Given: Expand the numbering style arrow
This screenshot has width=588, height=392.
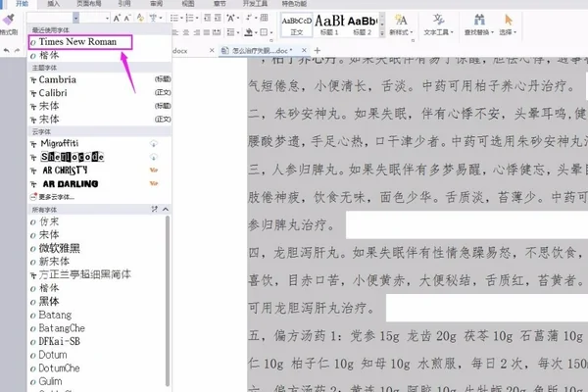Looking at the screenshot, I should point(197,18).
